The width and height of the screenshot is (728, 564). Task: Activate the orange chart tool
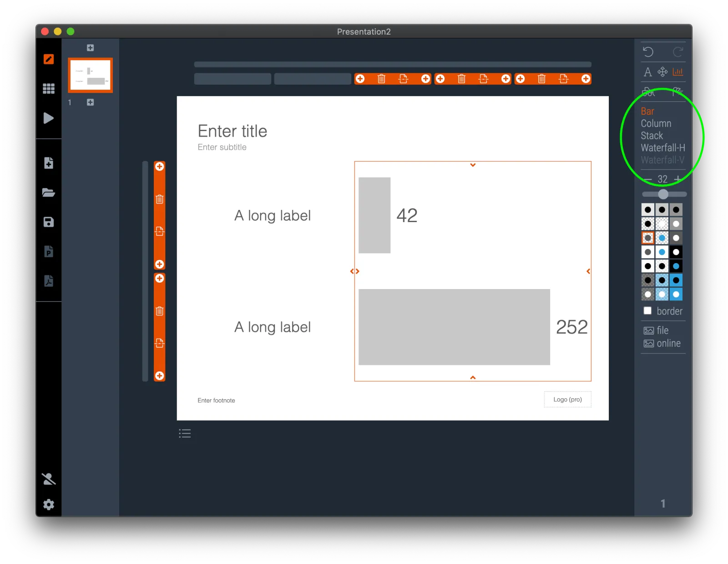[x=677, y=72]
